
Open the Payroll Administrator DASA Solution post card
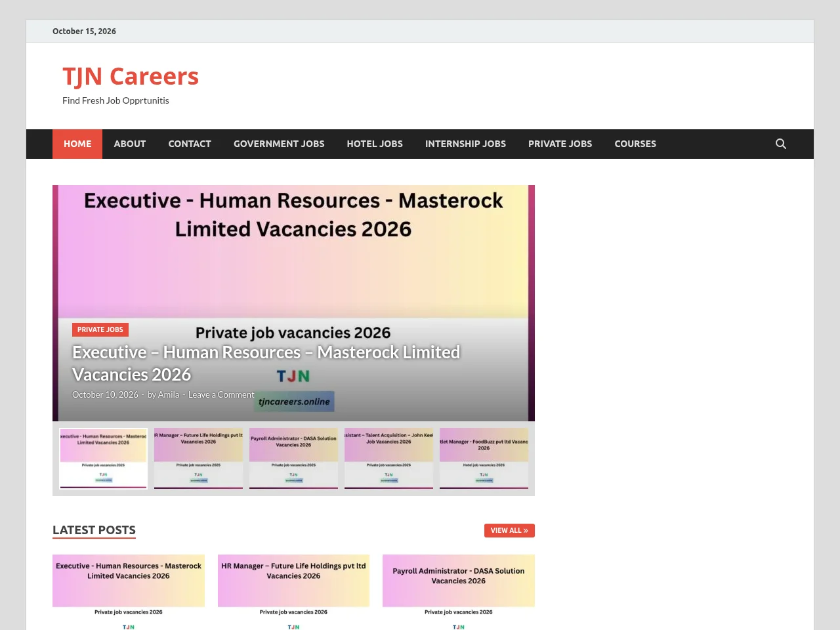pyautogui.click(x=459, y=592)
